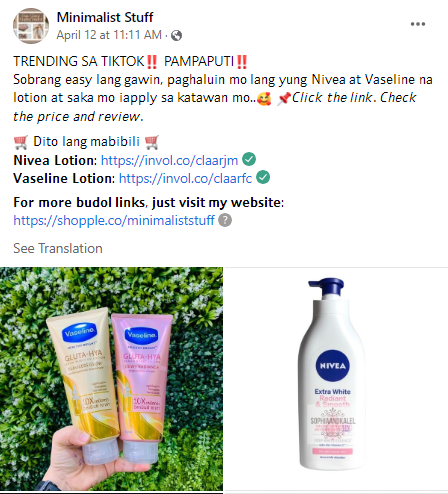Click the shopping cart emoji after mabibili

tap(152, 142)
